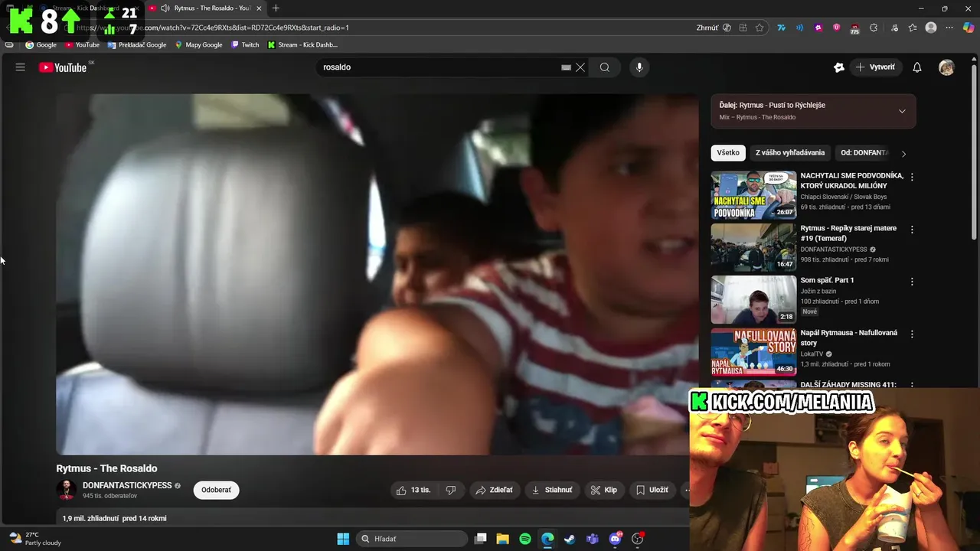
Task: Open Discord from the taskbar
Action: coord(615,539)
